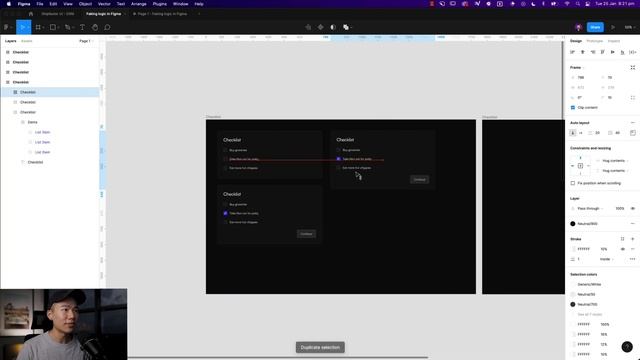Open stroke Inside position dropdown
Viewport: 640px width, 360px height.
point(607,259)
